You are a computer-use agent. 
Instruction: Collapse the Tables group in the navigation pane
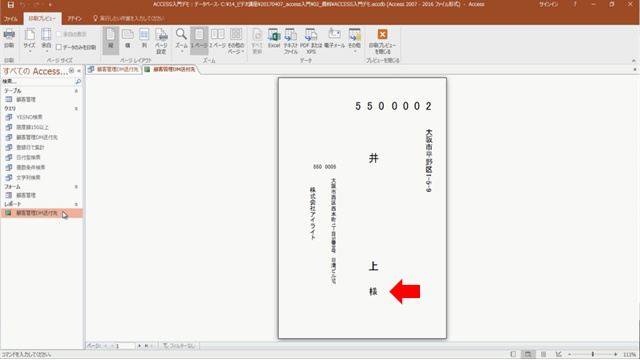point(76,91)
